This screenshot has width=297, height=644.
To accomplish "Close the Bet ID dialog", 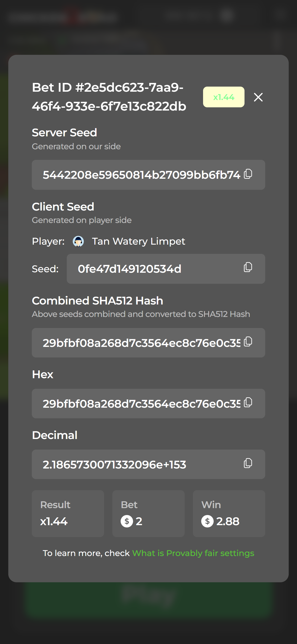I will tap(258, 97).
